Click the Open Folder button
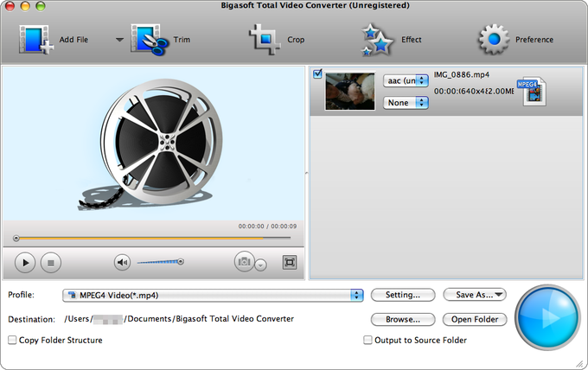Image resolution: width=588 pixels, height=370 pixels. [475, 319]
